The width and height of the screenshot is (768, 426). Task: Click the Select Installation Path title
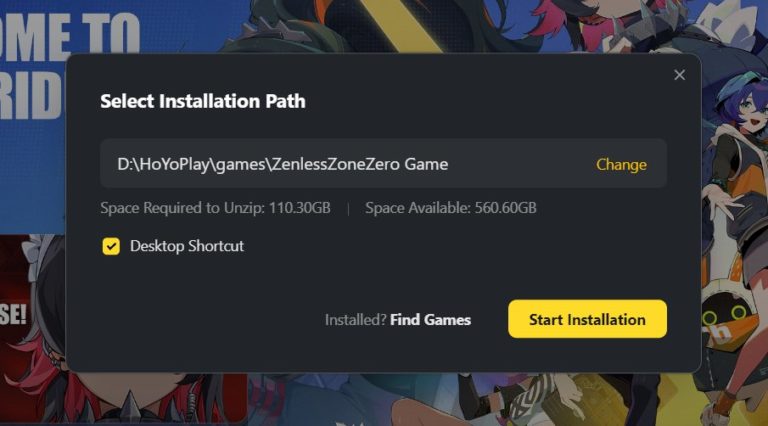click(x=203, y=101)
